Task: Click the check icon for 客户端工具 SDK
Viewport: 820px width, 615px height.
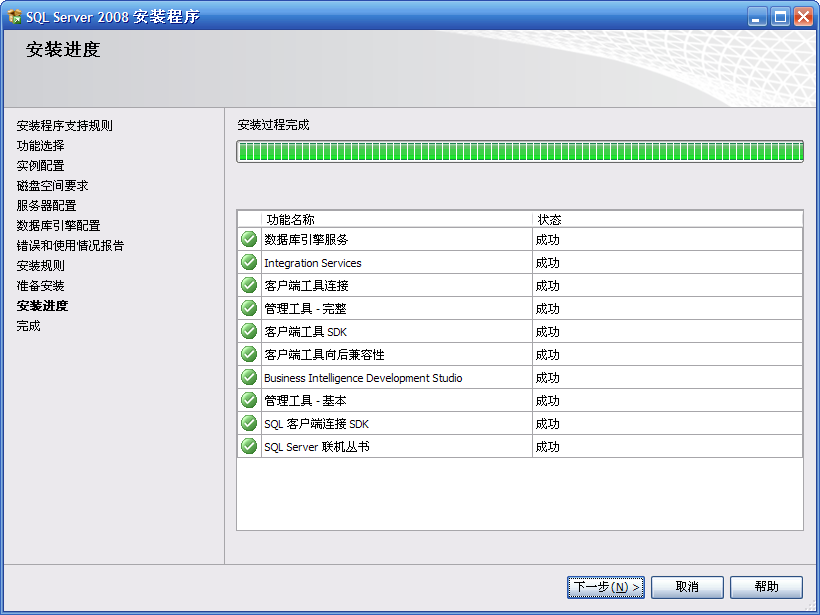Action: 249,331
